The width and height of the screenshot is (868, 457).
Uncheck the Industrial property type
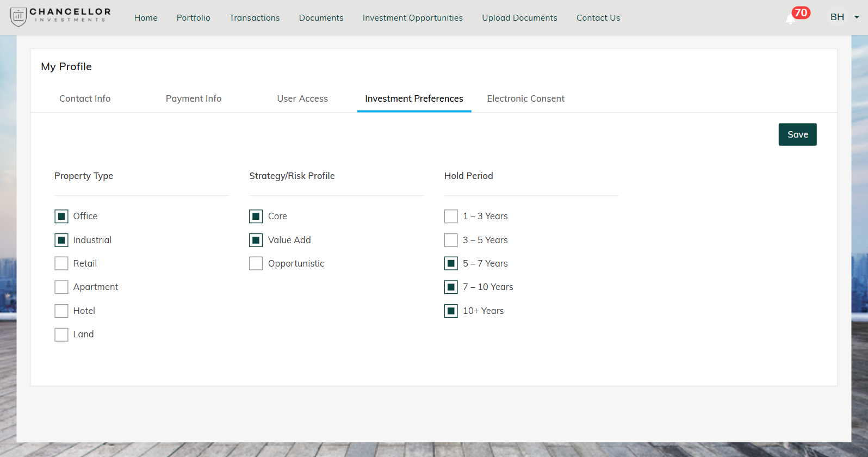click(61, 240)
